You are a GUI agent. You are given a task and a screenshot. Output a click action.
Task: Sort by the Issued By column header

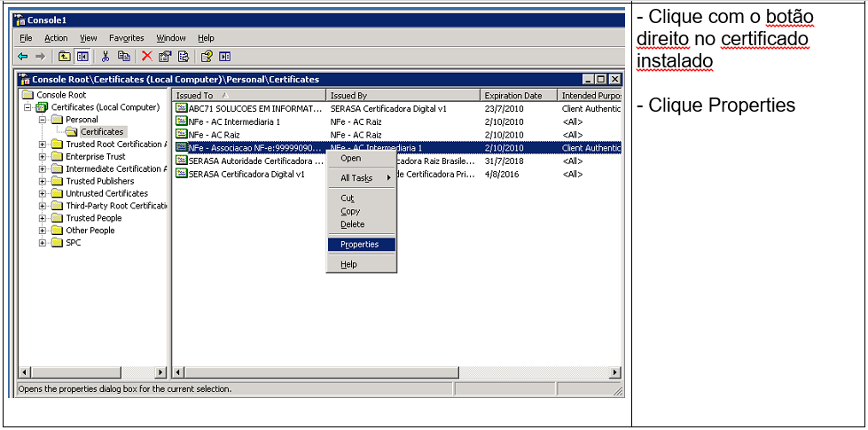coord(403,96)
